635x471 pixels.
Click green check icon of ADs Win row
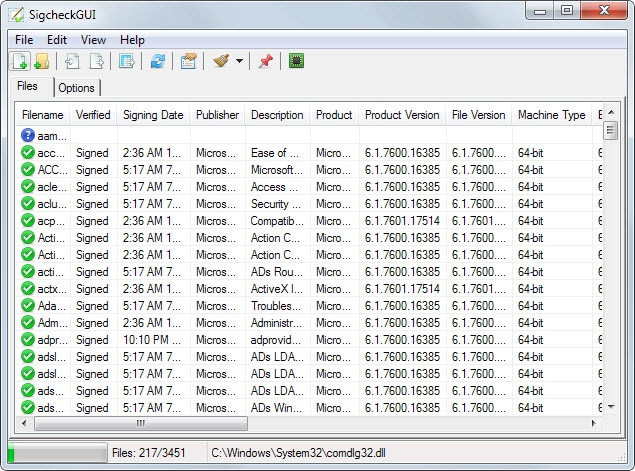pos(28,407)
